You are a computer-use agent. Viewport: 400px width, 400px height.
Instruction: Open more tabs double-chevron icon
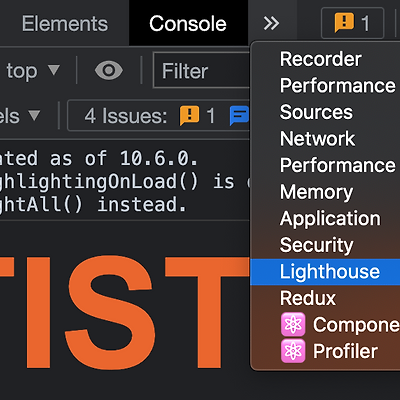click(271, 23)
